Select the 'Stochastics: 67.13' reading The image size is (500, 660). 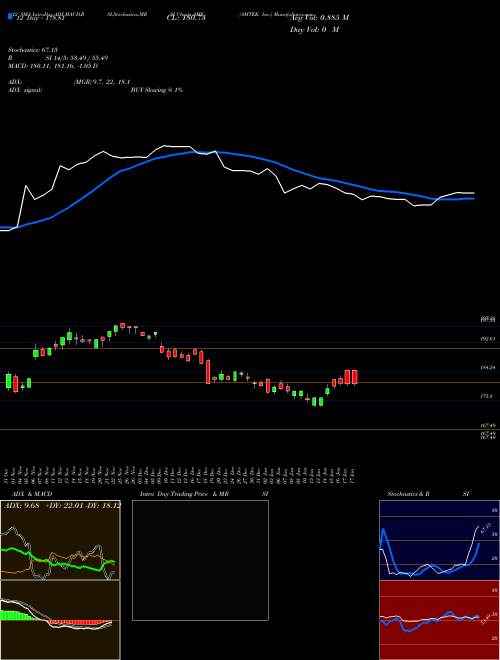[x=33, y=50]
